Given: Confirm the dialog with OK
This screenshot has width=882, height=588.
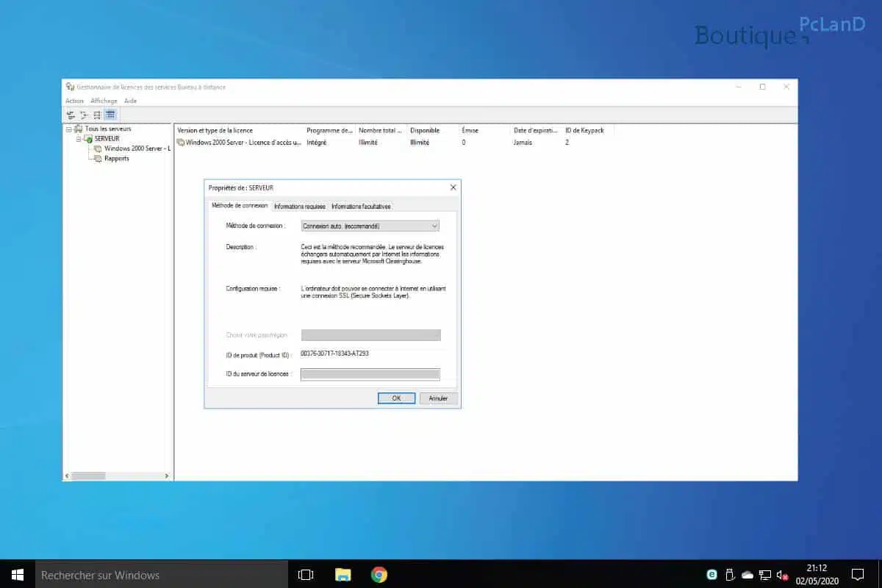Looking at the screenshot, I should 396,398.
